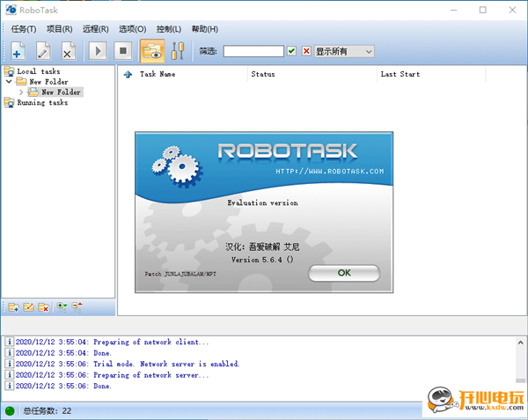Screen dimensions: 528x420
Task: Collapse the top-level New Folder node
Action: tap(9, 82)
